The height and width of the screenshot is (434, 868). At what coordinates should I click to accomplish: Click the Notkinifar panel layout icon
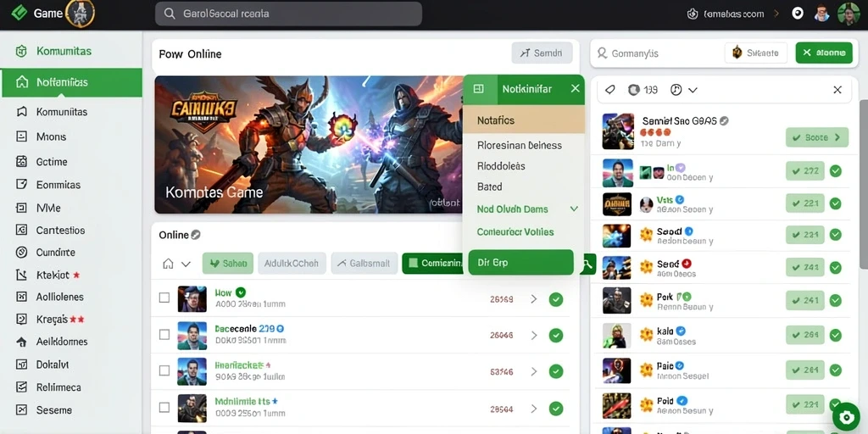point(479,88)
